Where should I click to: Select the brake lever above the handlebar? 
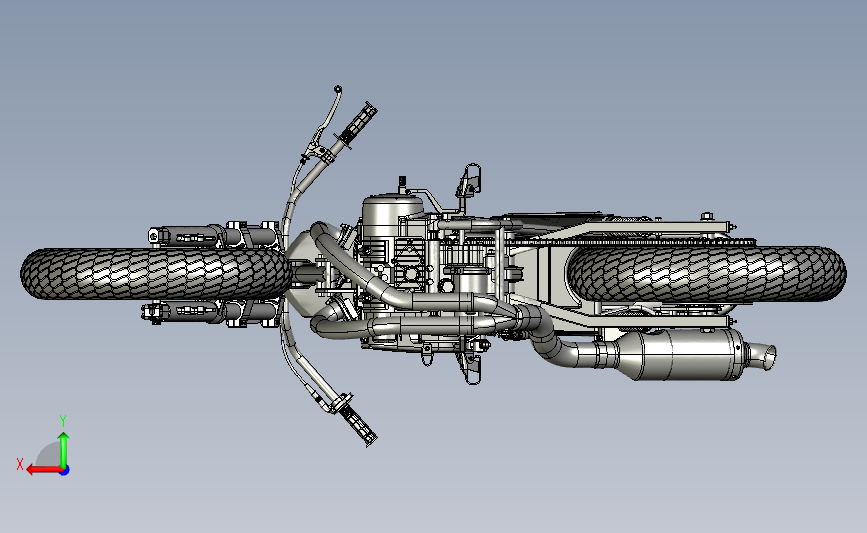pyautogui.click(x=329, y=117)
